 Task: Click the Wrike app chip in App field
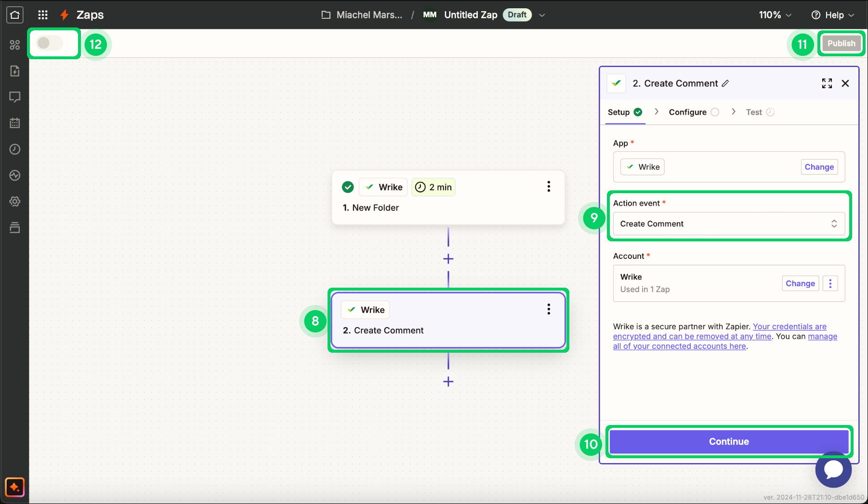click(x=643, y=167)
